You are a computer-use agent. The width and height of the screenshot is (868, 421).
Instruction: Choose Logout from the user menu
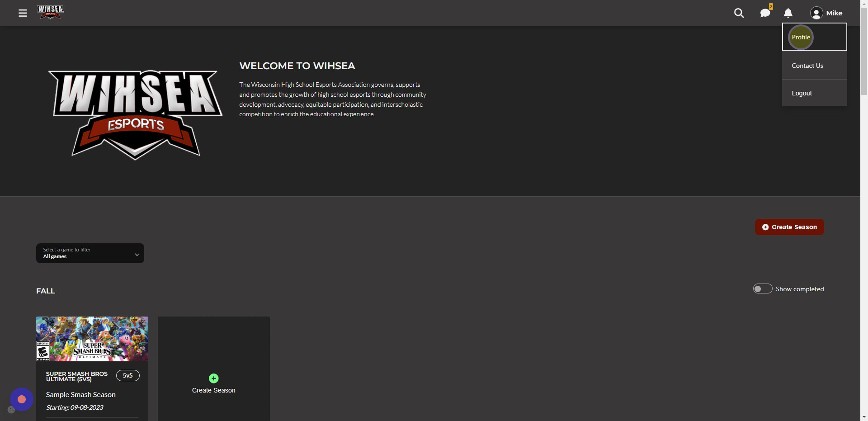coord(814,93)
